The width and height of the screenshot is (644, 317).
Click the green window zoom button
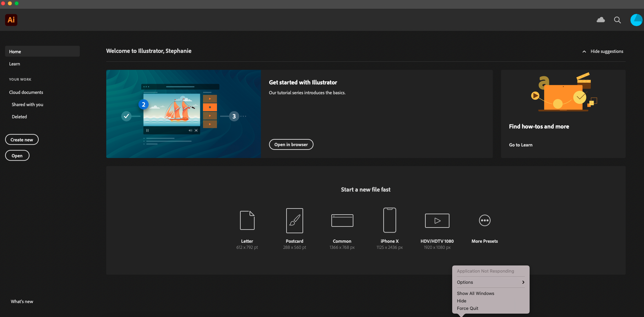click(17, 3)
